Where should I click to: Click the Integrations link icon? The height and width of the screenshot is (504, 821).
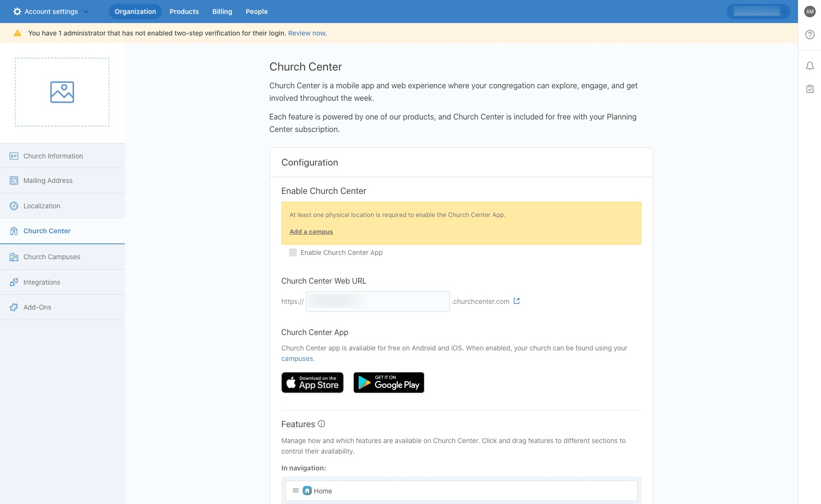[14, 282]
